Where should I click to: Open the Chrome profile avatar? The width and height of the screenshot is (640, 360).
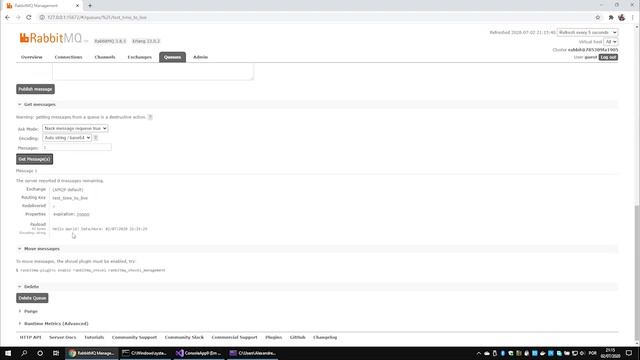point(622,18)
